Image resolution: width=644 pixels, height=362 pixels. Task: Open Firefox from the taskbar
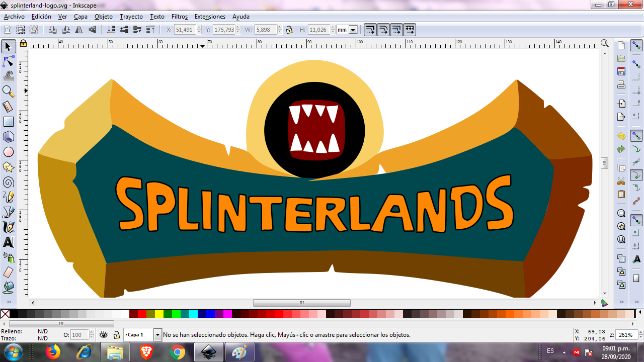pyautogui.click(x=52, y=352)
